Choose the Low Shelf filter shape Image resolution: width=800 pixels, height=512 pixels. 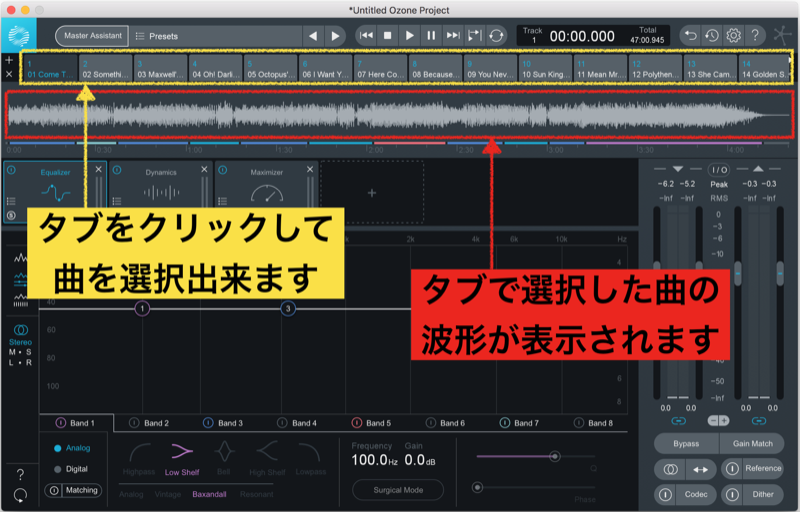182,458
